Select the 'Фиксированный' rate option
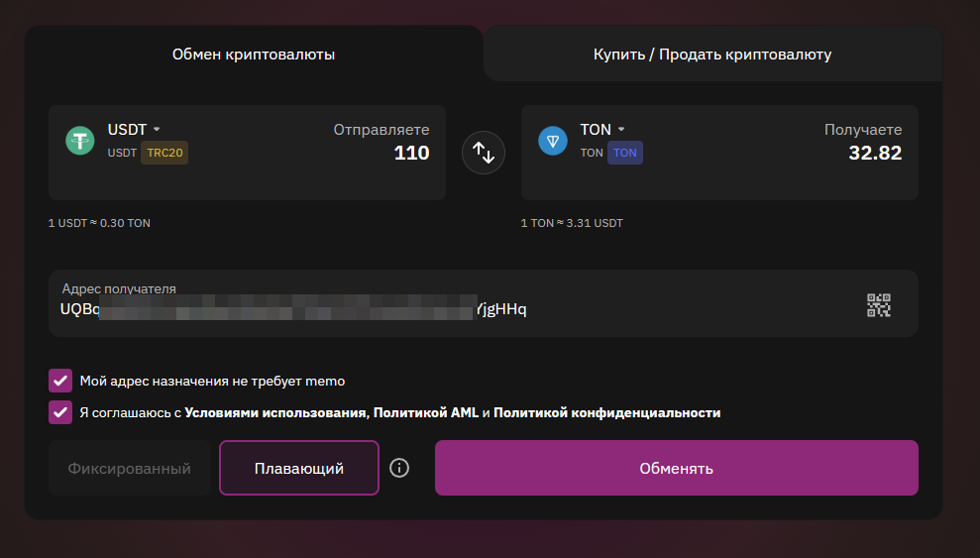The image size is (980, 558). coord(130,468)
